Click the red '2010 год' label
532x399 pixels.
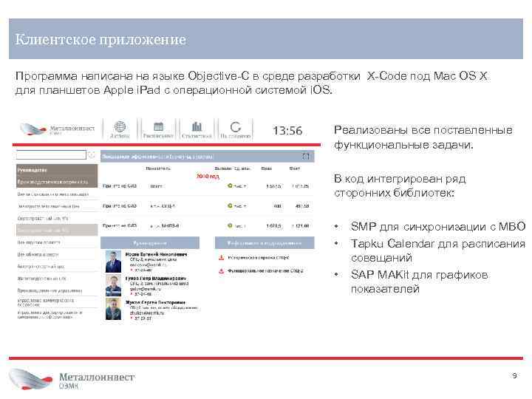(208, 177)
